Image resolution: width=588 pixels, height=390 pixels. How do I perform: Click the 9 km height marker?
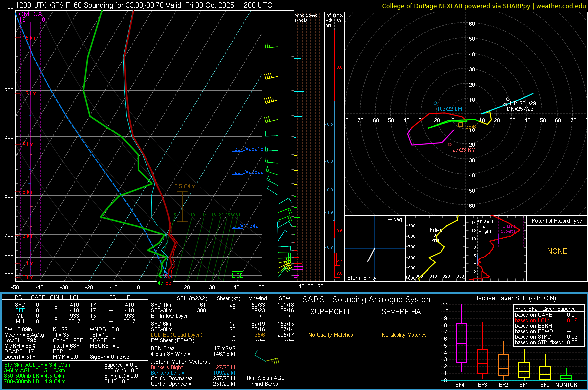pos(28,144)
